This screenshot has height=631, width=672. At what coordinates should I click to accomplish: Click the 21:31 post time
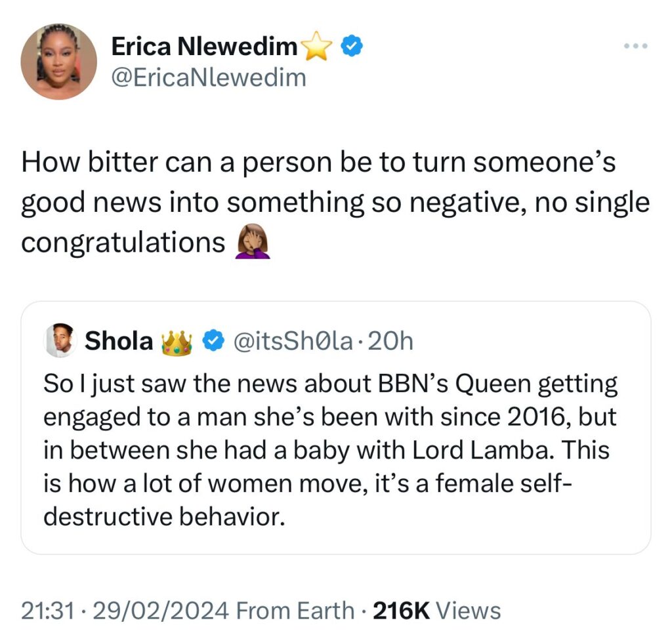[45, 611]
